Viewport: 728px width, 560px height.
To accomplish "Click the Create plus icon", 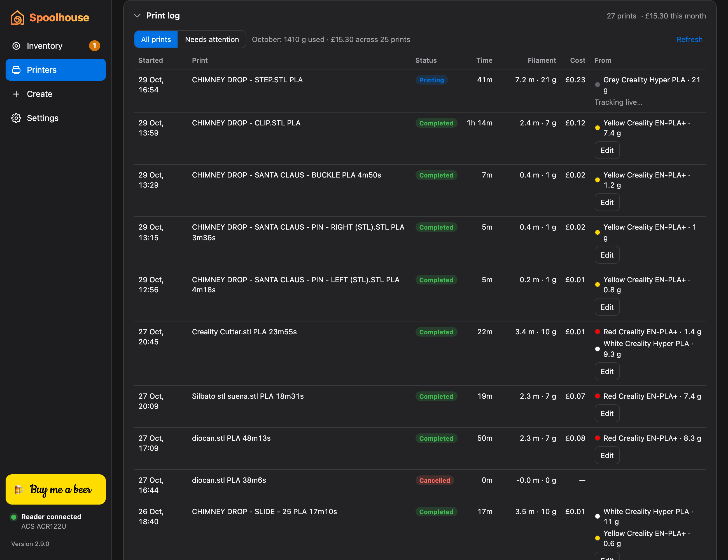I will point(16,94).
